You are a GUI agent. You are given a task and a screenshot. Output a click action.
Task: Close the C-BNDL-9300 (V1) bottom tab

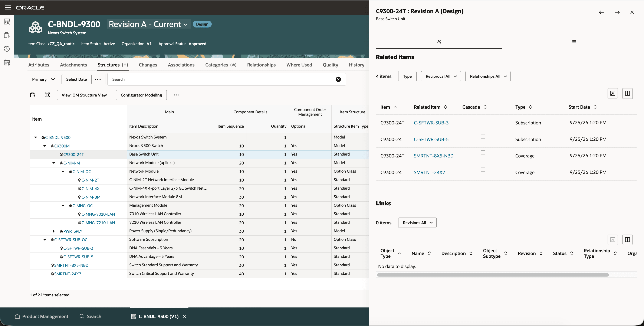pyautogui.click(x=184, y=316)
